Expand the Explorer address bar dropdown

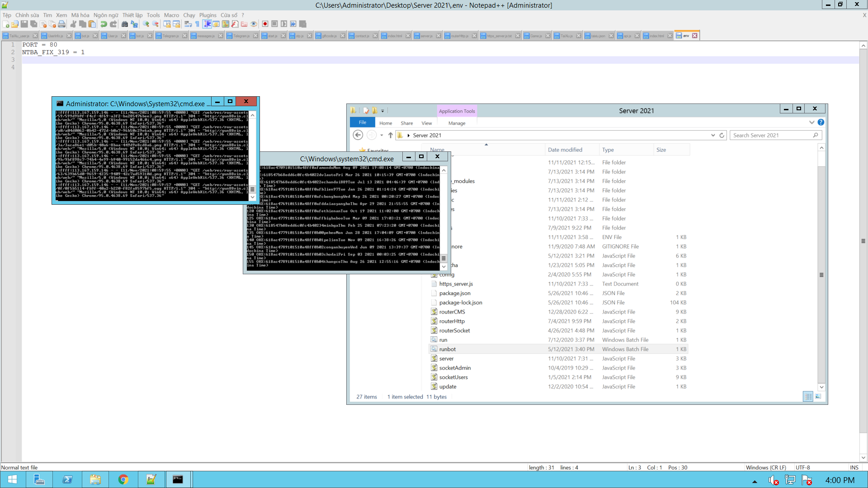tap(713, 135)
